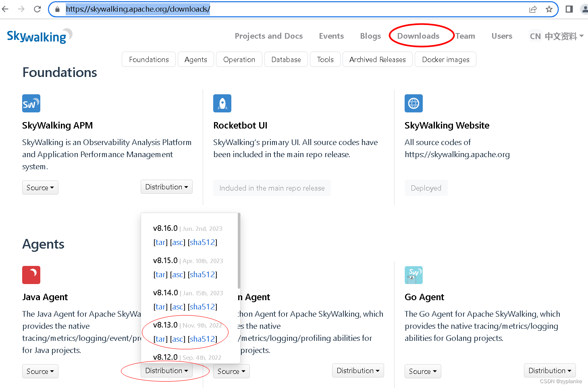Open the CN 中文资料 language dropdown

point(556,36)
